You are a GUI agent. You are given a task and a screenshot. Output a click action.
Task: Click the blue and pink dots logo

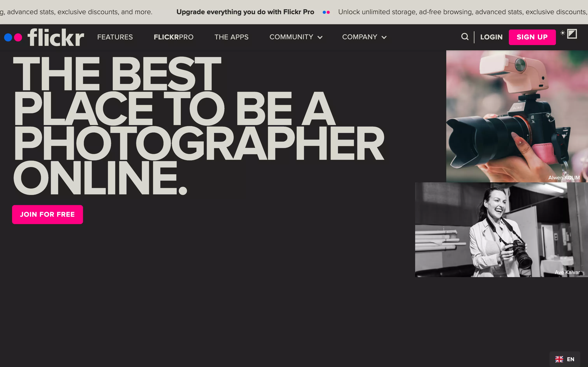[13, 37]
